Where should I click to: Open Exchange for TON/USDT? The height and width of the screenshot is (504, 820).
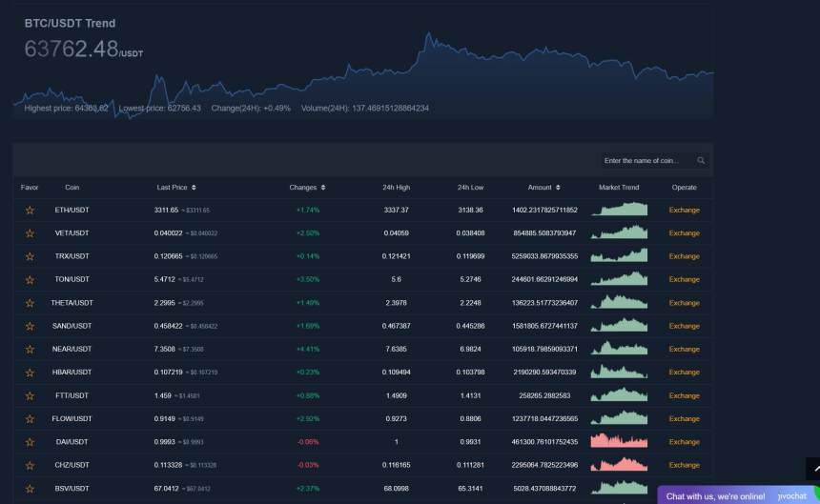point(684,280)
